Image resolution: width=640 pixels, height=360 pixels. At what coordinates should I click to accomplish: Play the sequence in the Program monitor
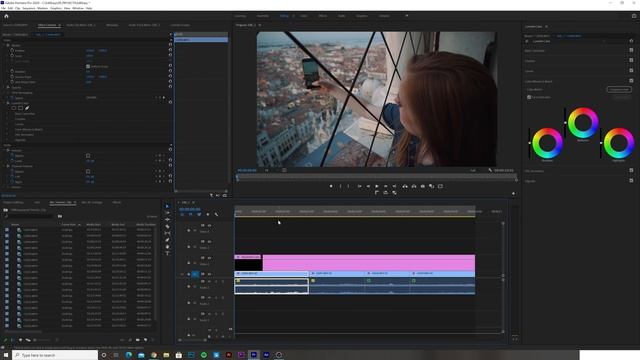click(377, 186)
